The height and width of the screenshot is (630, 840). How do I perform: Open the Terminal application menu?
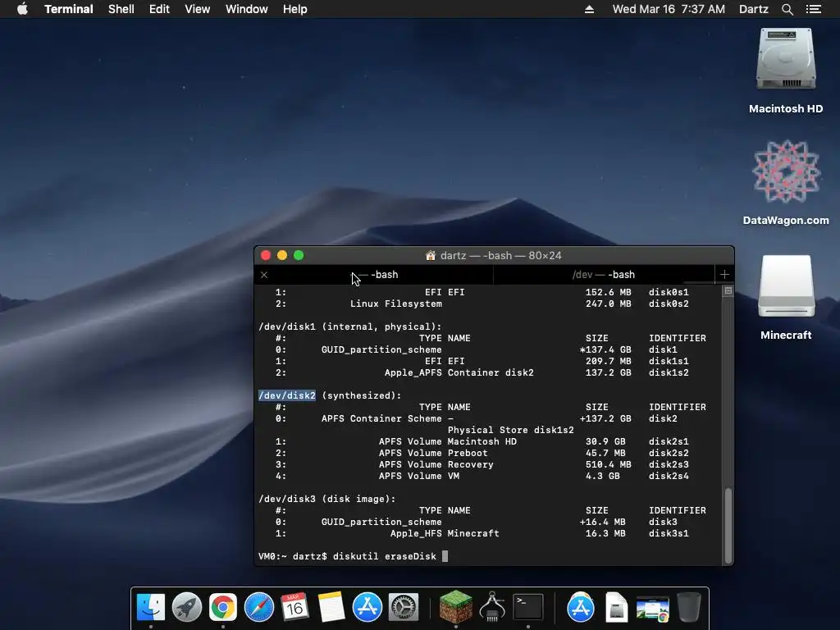pos(69,9)
